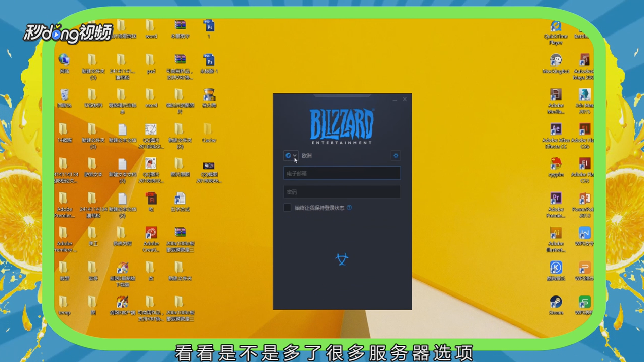Select the psd folder on desktop

pos(151,64)
